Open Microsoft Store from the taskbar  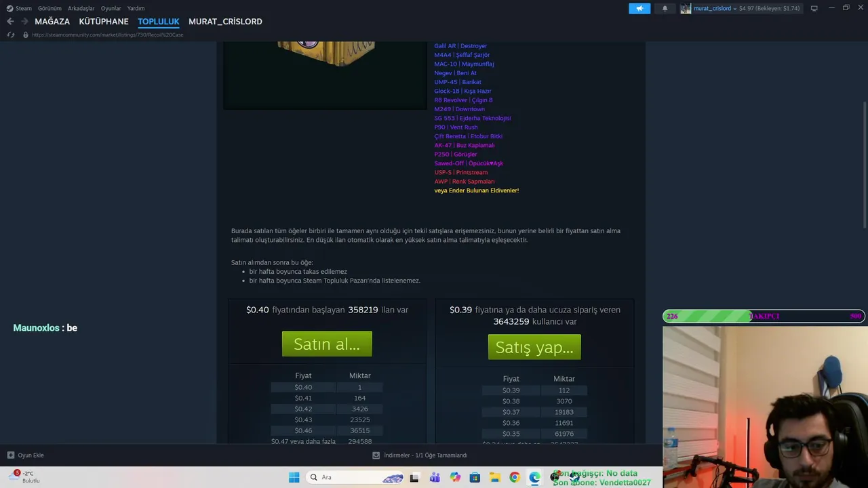point(475,477)
